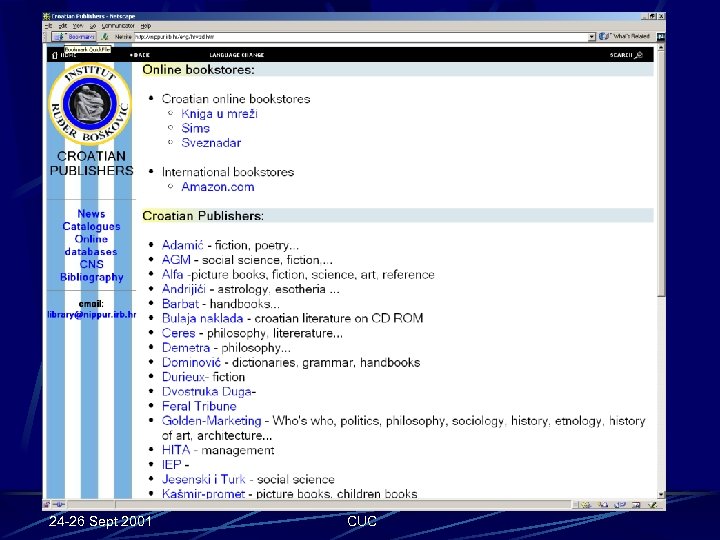Open the Edit menu

(x=63, y=26)
